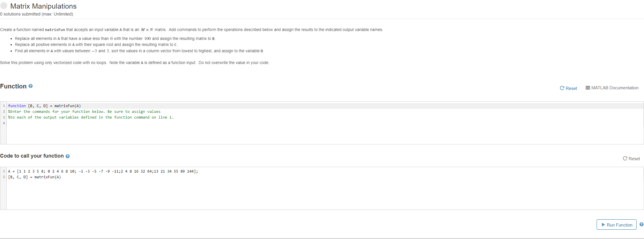This screenshot has width=644, height=240.
Task: Open the MATLAB Documentation link
Action: click(x=614, y=88)
